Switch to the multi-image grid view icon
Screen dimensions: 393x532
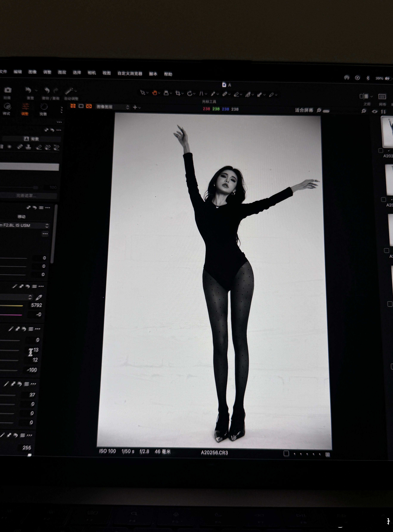point(73,106)
